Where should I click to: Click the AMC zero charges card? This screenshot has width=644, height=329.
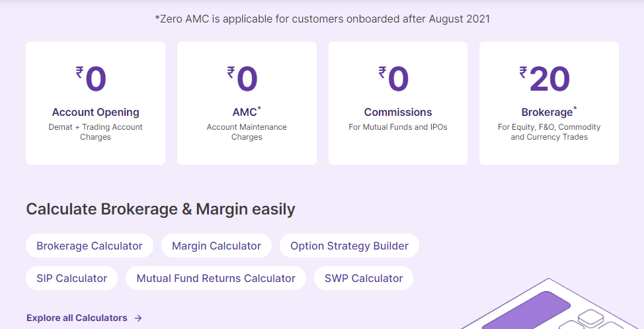[247, 103]
